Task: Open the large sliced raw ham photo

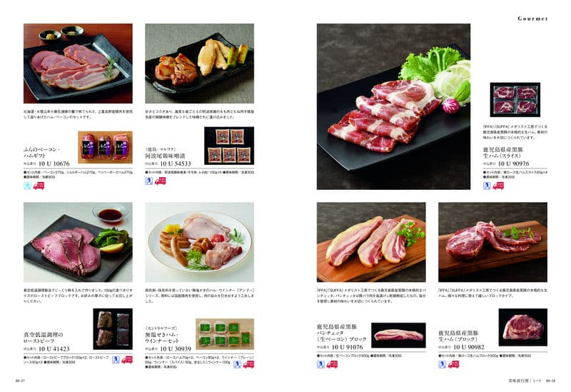Action: pos(393,106)
